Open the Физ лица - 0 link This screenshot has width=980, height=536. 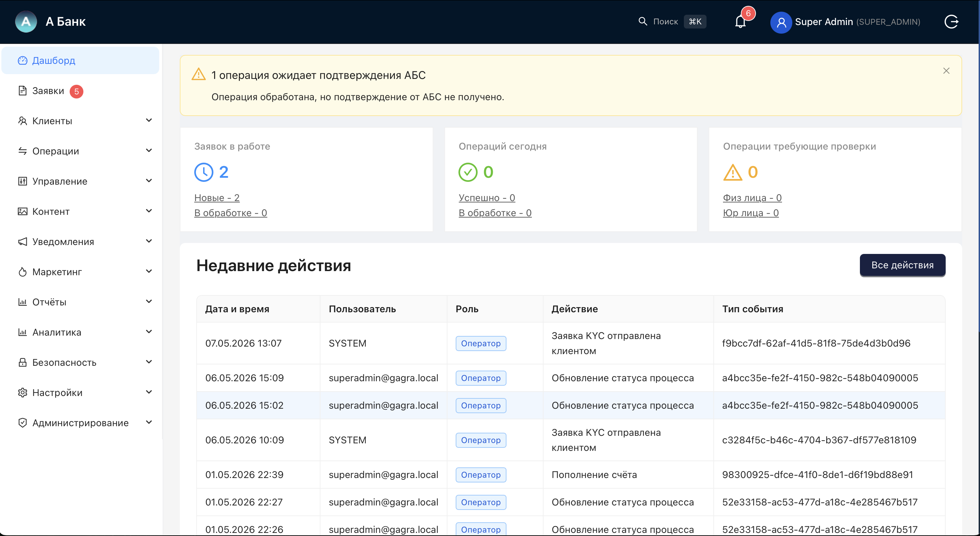[x=752, y=198]
